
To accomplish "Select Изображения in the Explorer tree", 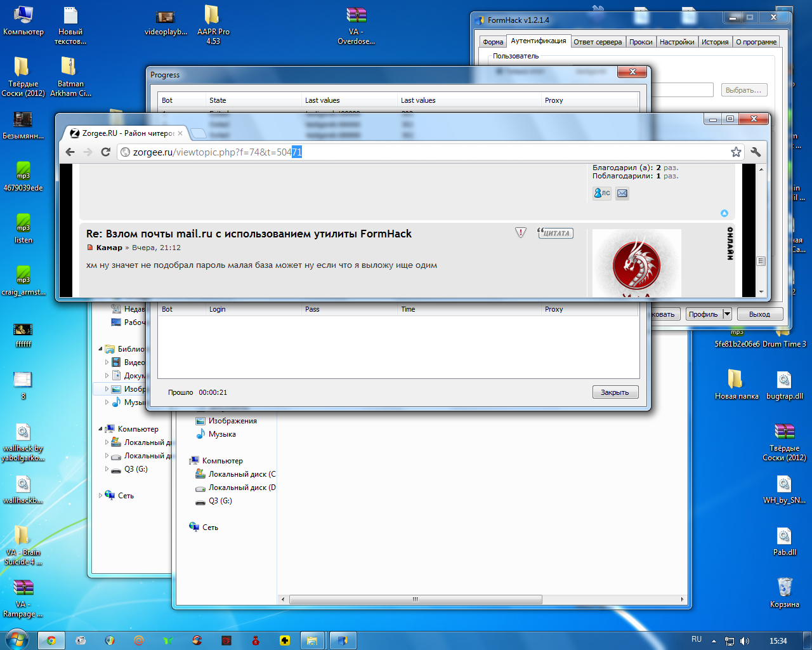I will 226,421.
